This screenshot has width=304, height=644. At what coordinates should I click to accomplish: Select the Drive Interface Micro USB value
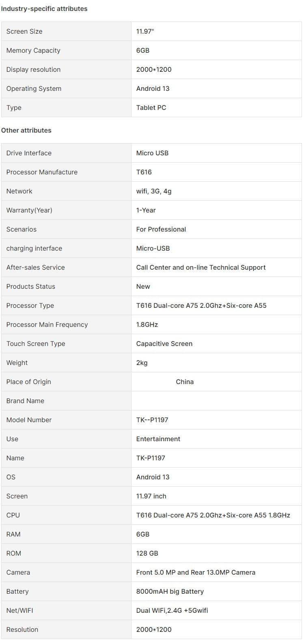152,153
